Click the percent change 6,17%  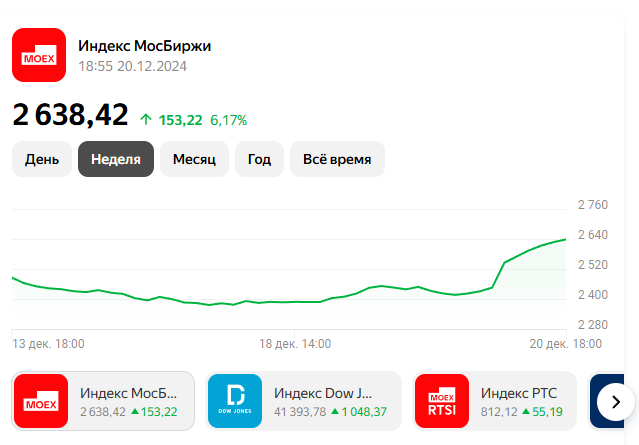229,120
